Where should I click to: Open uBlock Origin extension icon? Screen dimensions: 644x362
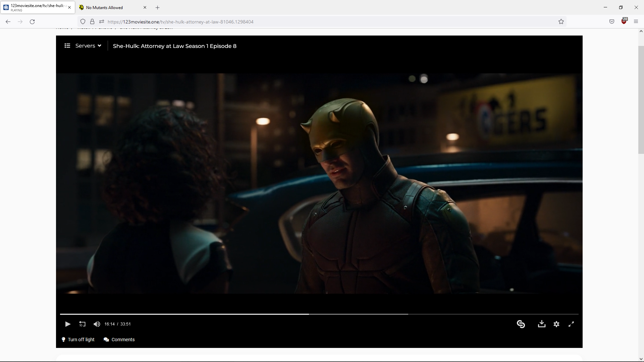point(624,21)
